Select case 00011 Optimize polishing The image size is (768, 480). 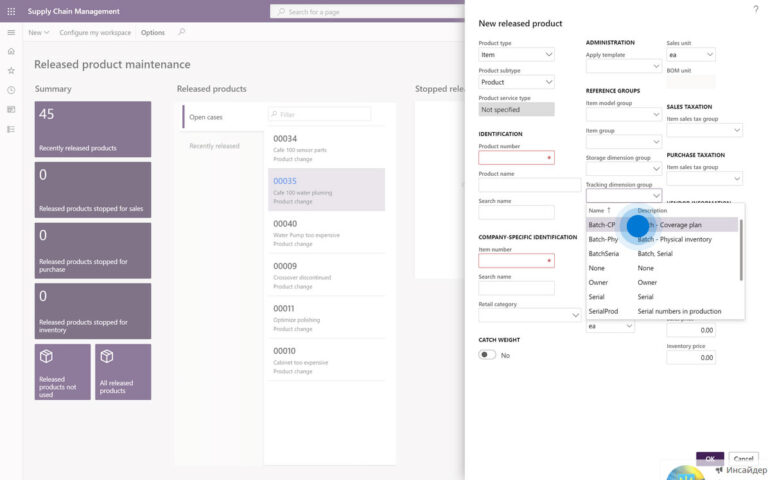coord(326,317)
